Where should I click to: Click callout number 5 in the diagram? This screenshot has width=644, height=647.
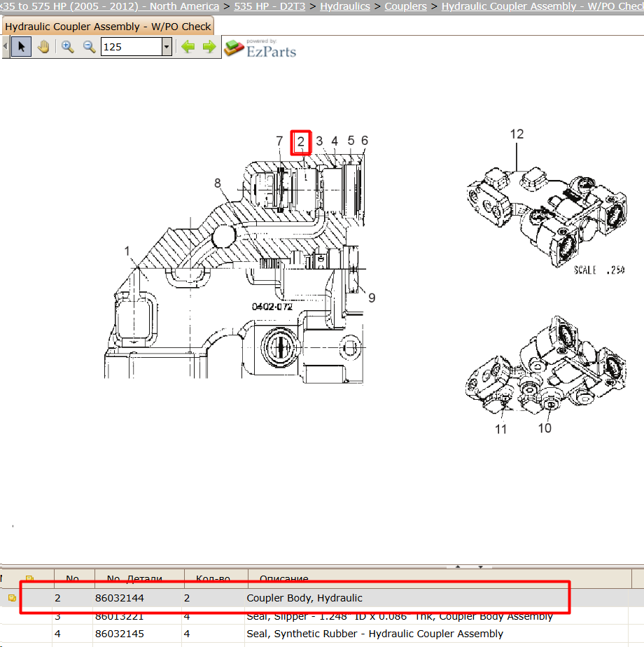point(351,141)
